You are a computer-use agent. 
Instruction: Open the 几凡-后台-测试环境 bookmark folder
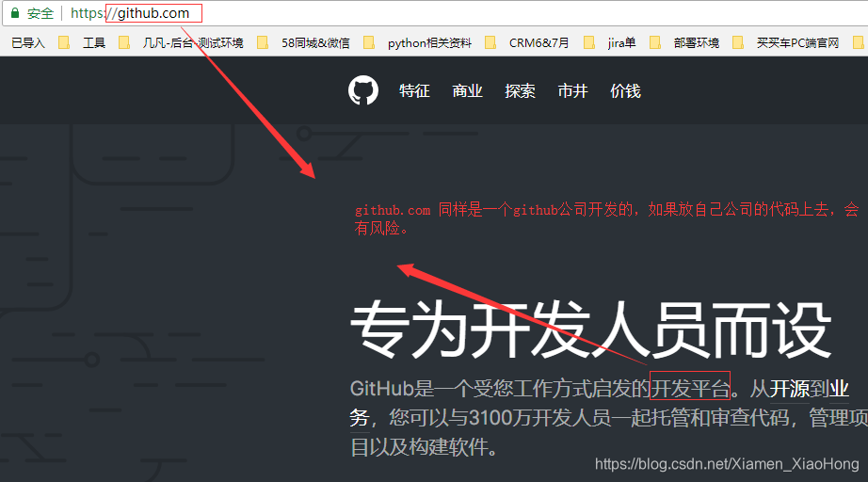(181, 42)
